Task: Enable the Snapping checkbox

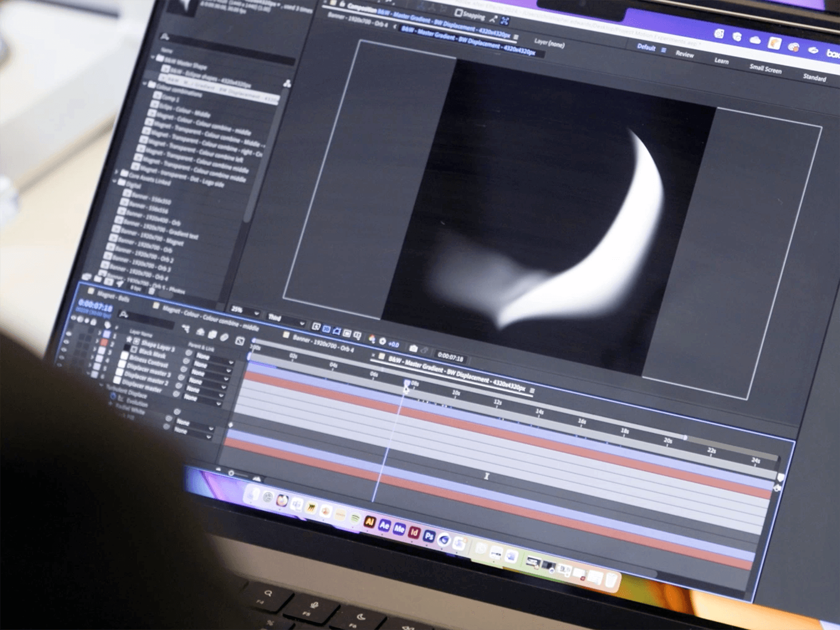Action: (x=458, y=12)
